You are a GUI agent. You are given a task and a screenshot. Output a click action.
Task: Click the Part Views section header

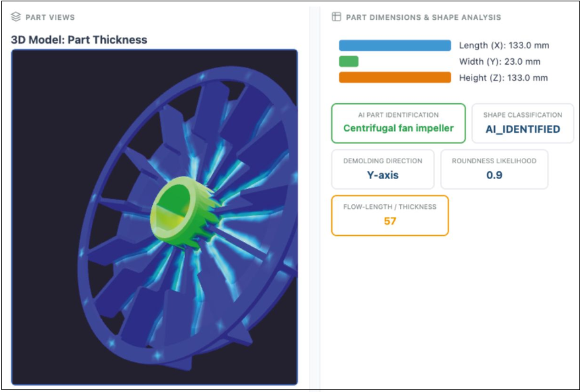pos(50,17)
